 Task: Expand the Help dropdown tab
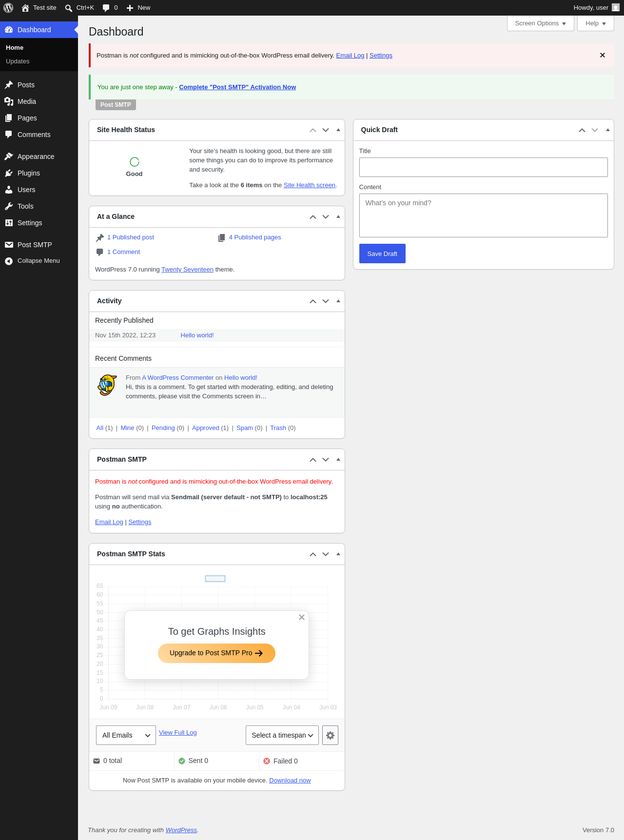(596, 23)
